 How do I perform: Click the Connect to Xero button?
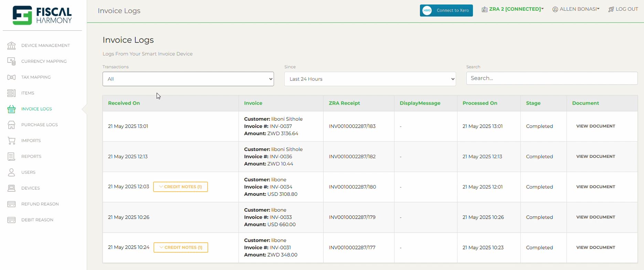tap(446, 10)
